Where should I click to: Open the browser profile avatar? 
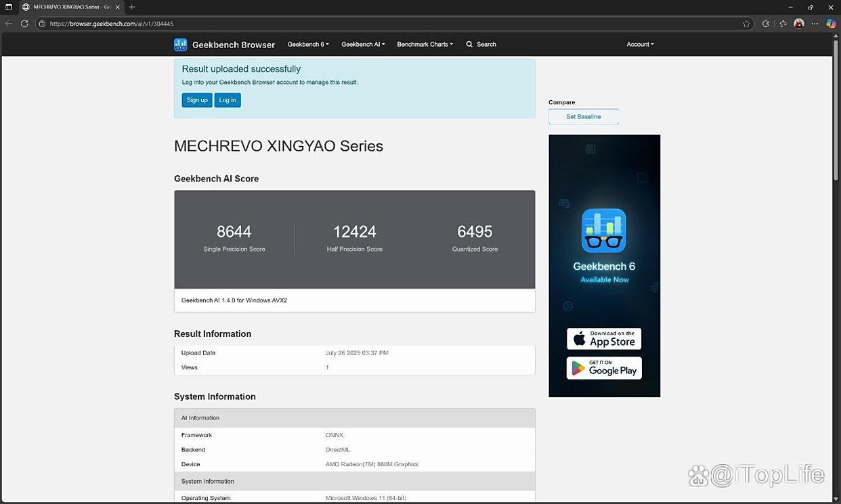[x=799, y=24]
